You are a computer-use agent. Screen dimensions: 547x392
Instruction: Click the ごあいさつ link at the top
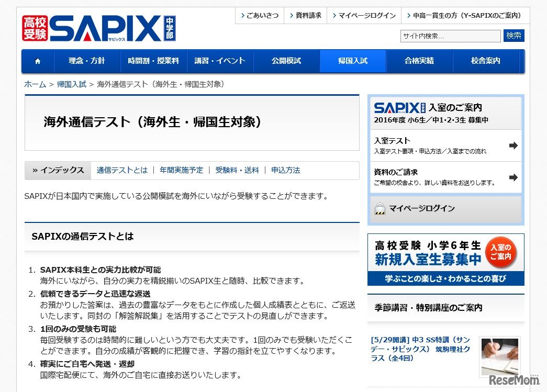(x=260, y=15)
